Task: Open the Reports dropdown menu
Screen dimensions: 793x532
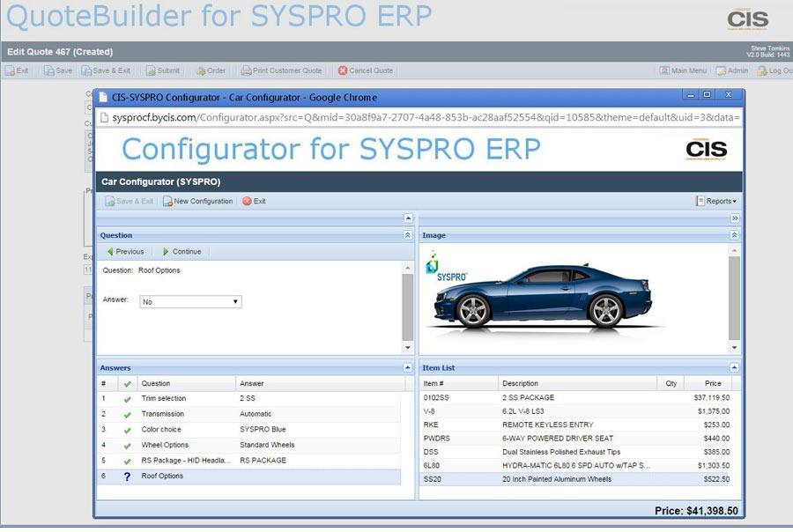Action: click(x=715, y=201)
